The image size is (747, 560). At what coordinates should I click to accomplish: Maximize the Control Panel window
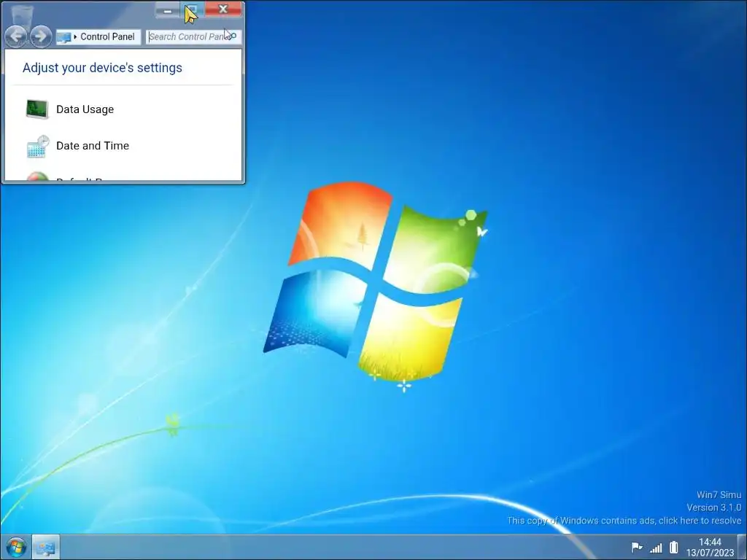[192, 10]
